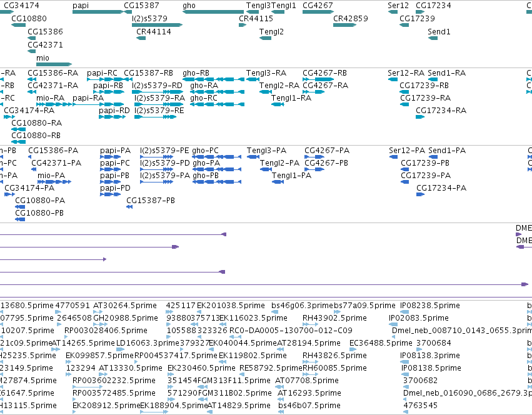Select the CG15386-RA transcript label
This screenshot has height=415, width=532.
coord(53,73)
